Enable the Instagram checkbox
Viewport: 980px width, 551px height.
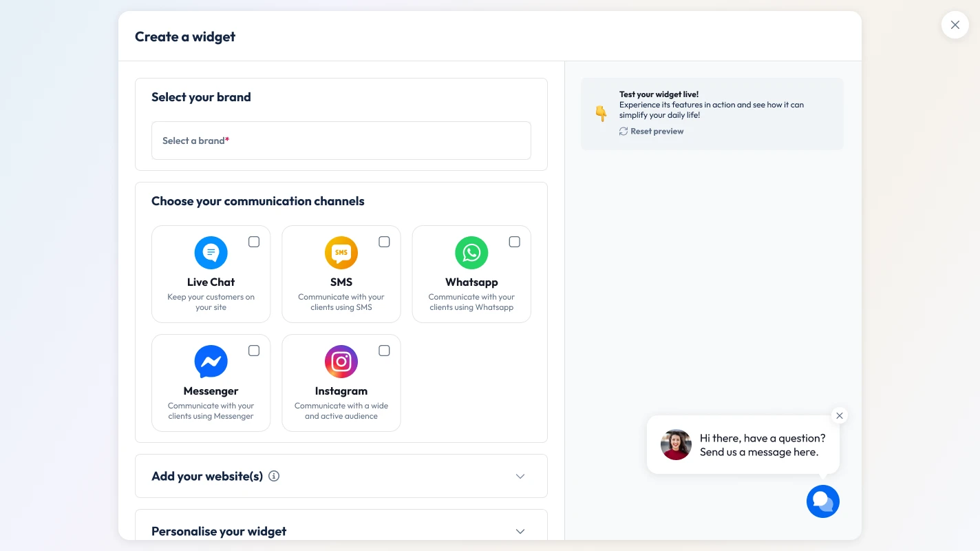pyautogui.click(x=384, y=351)
